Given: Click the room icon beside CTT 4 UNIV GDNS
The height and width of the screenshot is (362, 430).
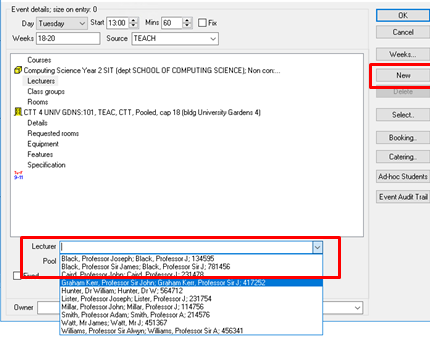Looking at the screenshot, I should tap(18, 112).
